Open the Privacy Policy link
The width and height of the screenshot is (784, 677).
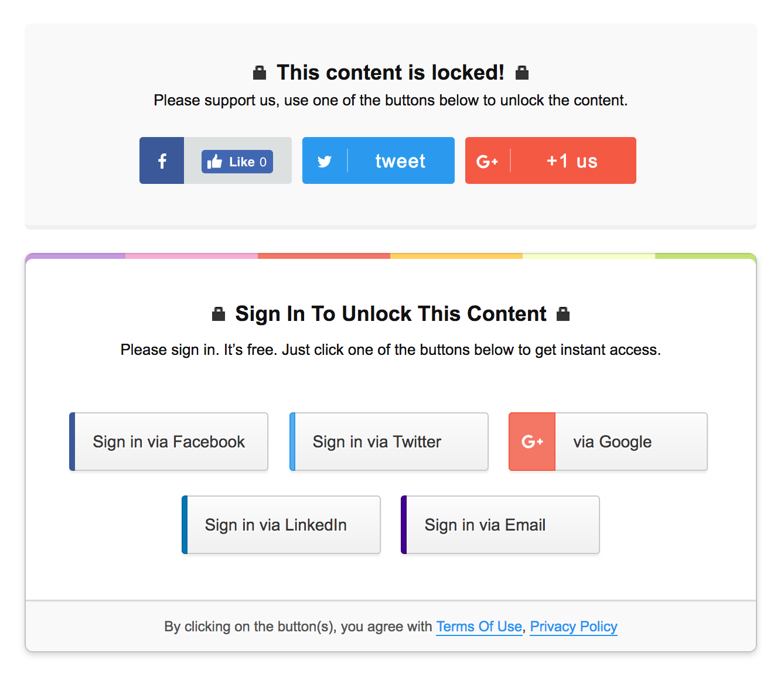pos(574,627)
